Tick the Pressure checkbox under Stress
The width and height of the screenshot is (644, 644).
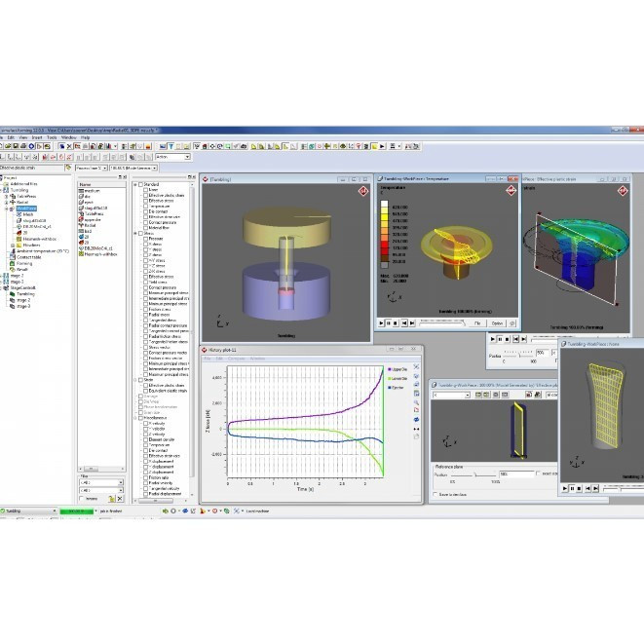pos(145,239)
